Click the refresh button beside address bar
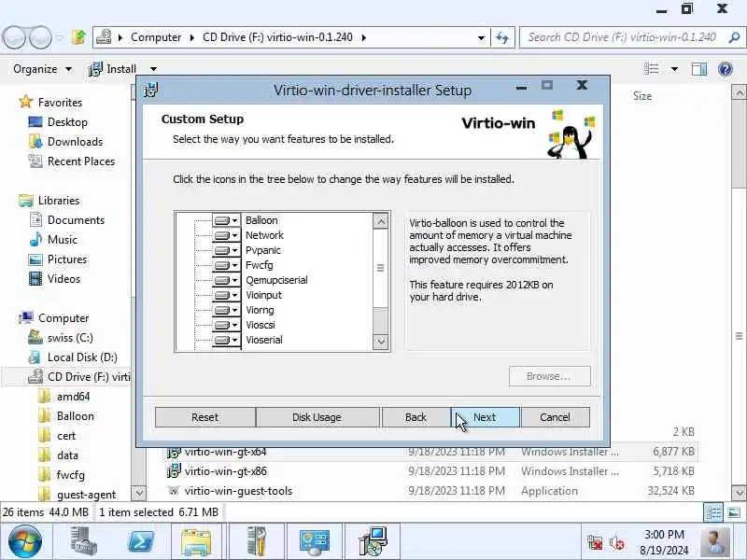 click(x=502, y=37)
